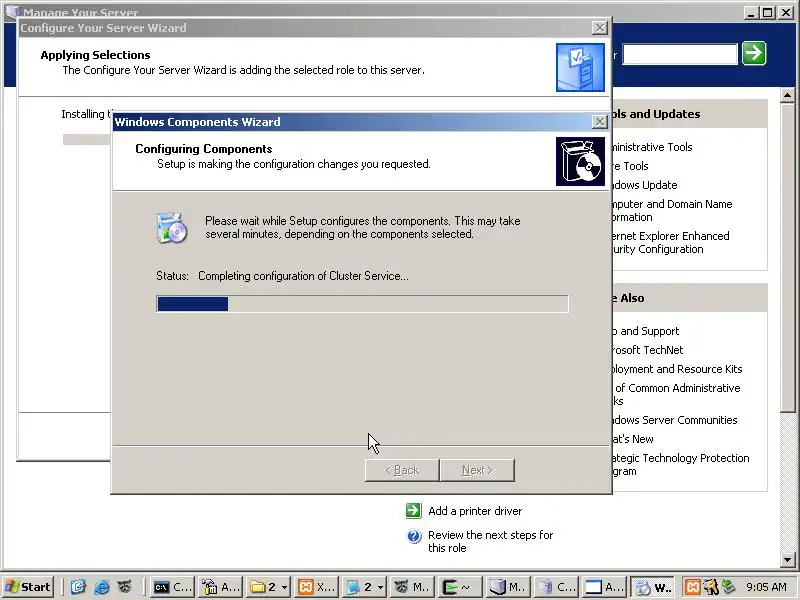
Task: Click the 9:05 AM taskbar clock
Action: pos(766,587)
